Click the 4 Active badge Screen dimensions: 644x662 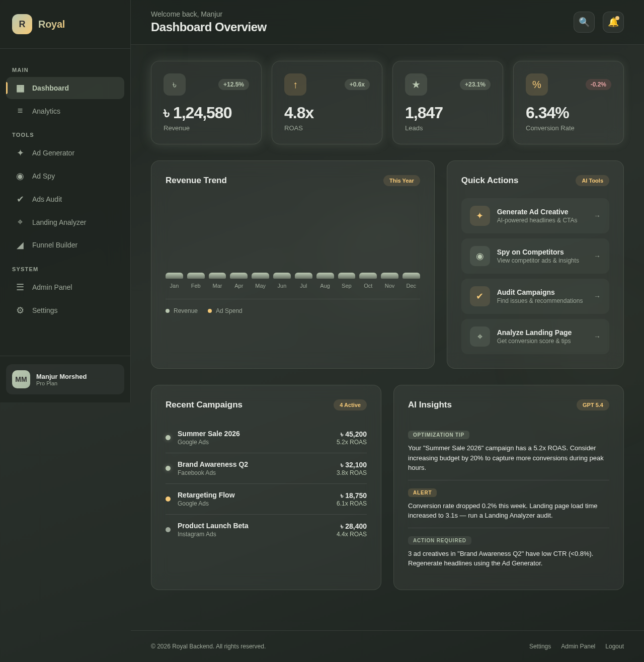click(350, 405)
